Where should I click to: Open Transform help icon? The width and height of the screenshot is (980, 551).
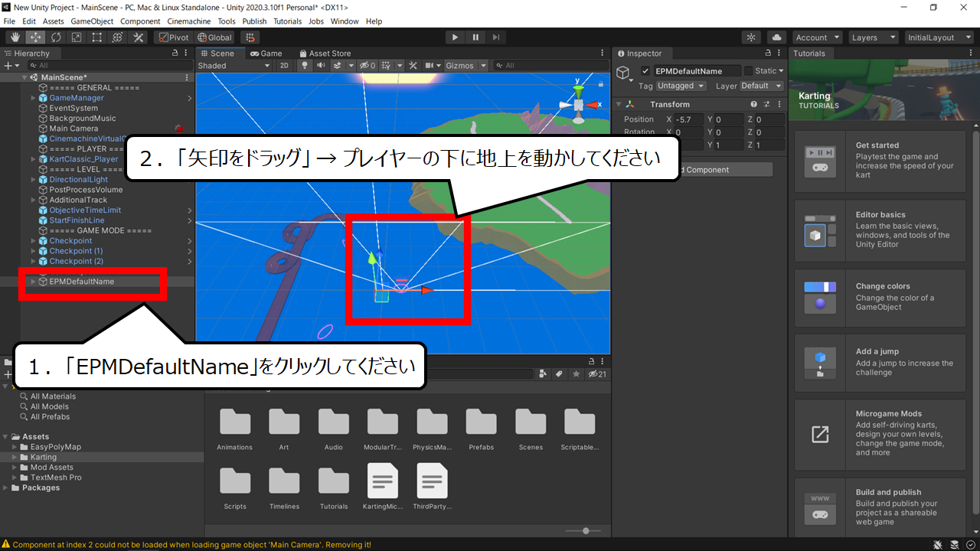[x=753, y=104]
